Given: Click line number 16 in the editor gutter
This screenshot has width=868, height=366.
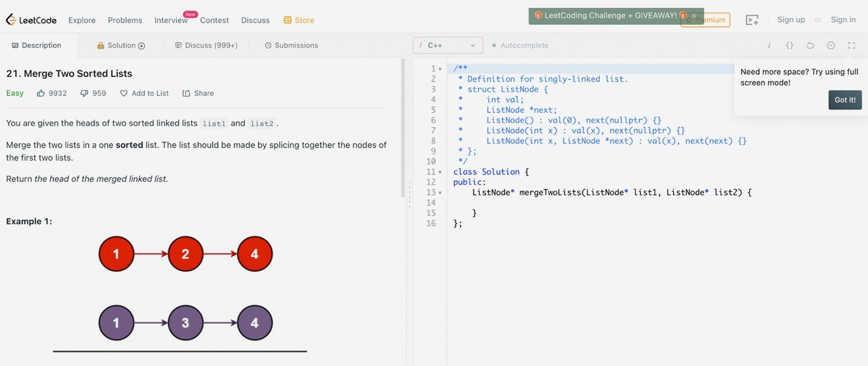Looking at the screenshot, I should [431, 224].
